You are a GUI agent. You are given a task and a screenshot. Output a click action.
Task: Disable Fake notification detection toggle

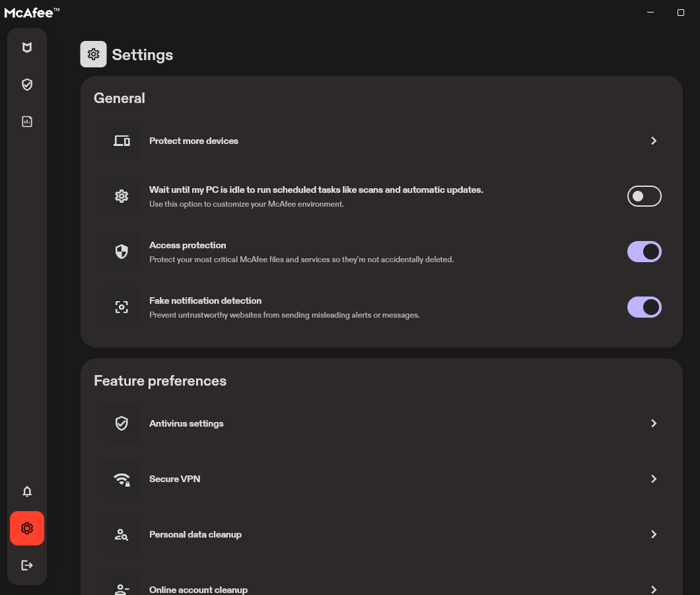[644, 307]
